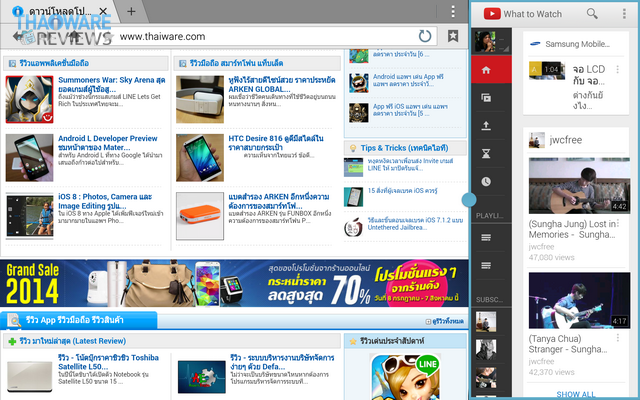Image resolution: width=640 pixels, height=400 pixels.
Task: Open first subscription channel avatar under SUBSC...
Action: pyautogui.click(x=486, y=322)
